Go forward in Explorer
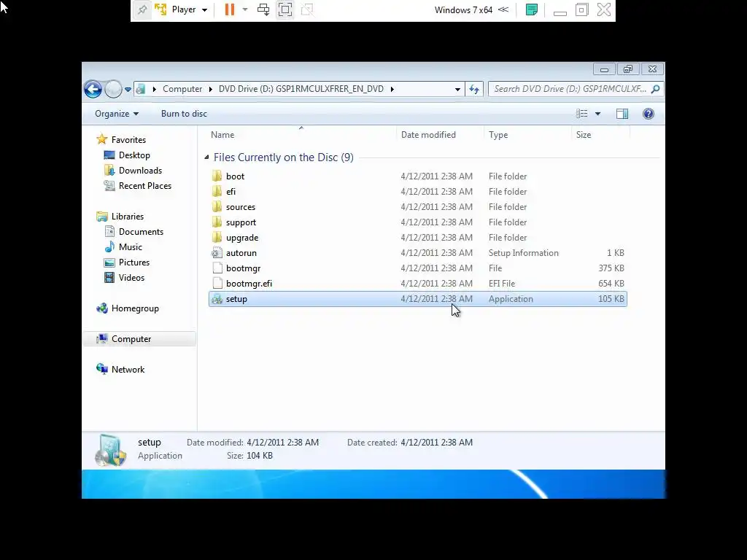Screen dimensions: 747x560 coord(113,89)
